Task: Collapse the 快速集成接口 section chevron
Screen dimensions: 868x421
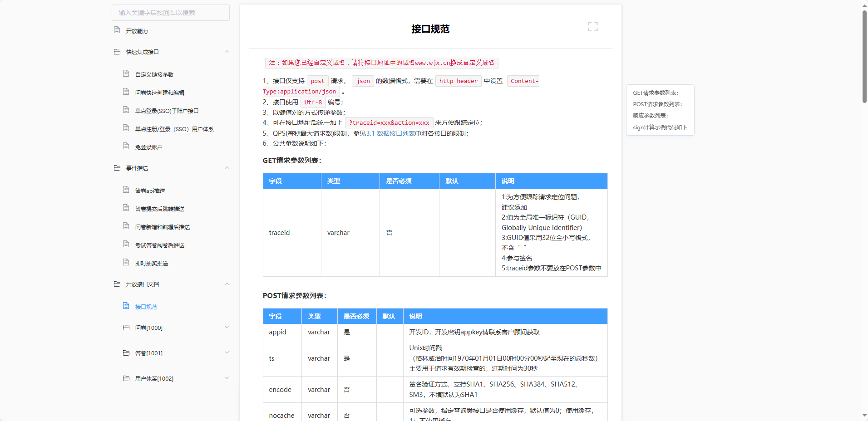Action: (x=227, y=51)
